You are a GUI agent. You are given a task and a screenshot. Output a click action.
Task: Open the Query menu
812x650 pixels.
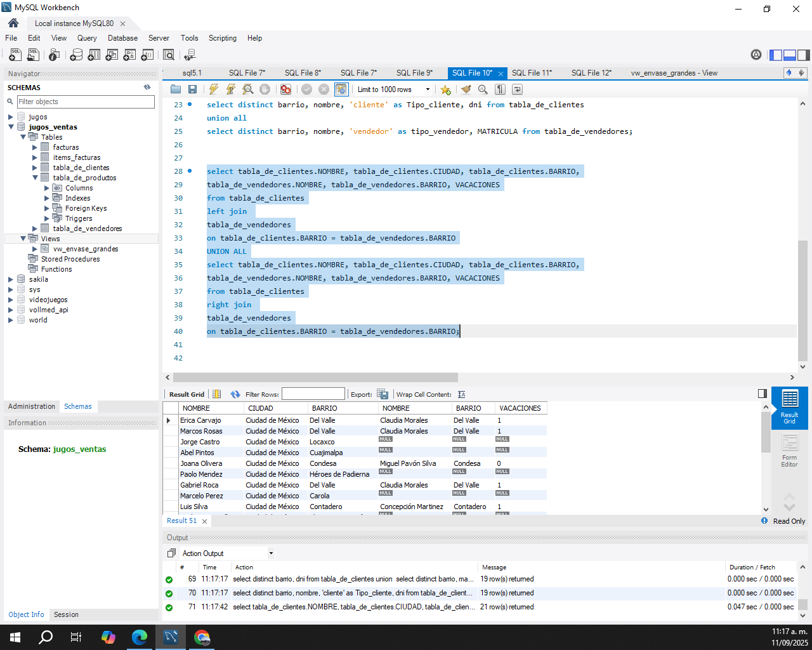87,38
